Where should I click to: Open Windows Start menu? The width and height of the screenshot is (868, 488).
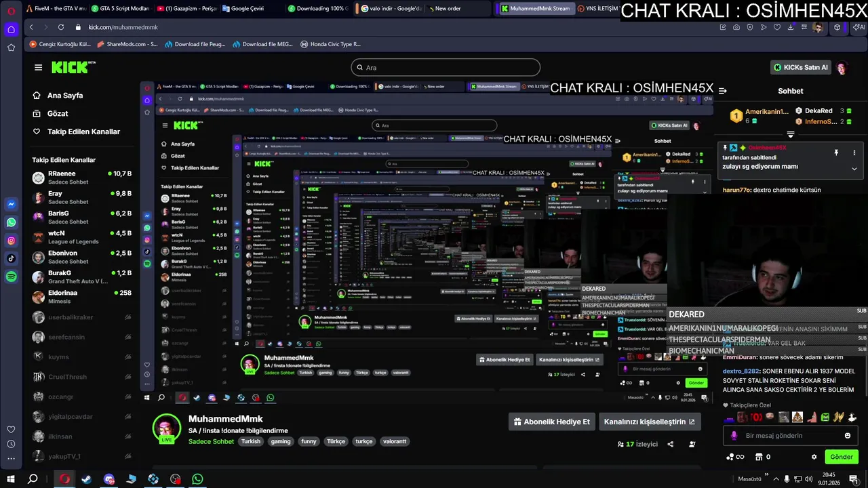pos(11,479)
